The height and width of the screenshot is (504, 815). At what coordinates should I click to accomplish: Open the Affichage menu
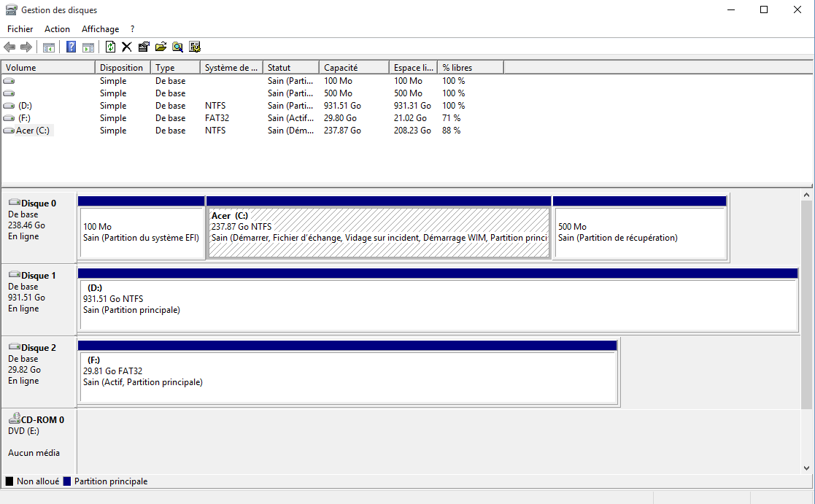click(x=100, y=29)
